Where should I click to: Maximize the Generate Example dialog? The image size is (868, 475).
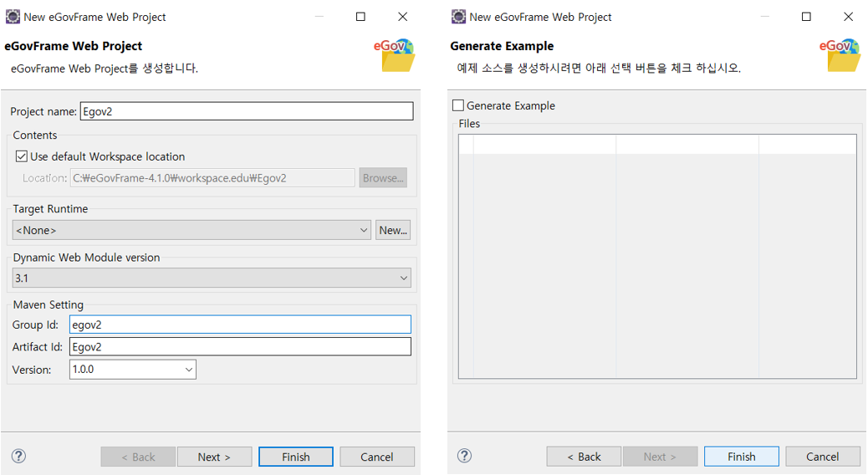click(806, 17)
